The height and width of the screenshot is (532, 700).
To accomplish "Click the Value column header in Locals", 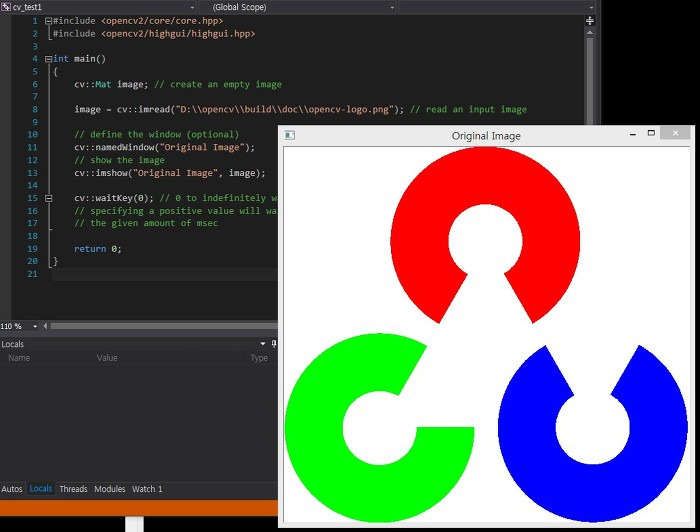I will [107, 358].
